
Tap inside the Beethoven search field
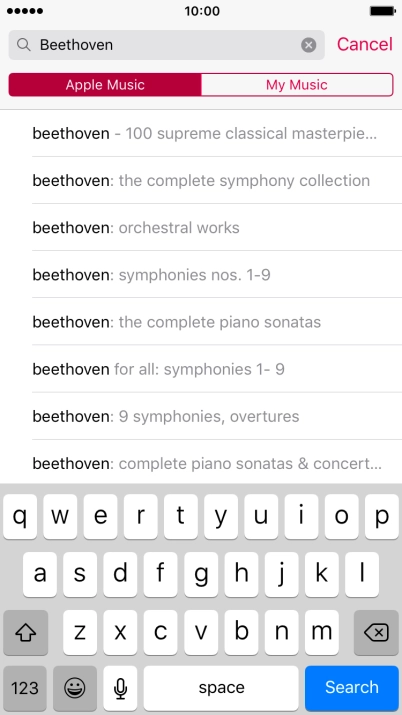(166, 45)
